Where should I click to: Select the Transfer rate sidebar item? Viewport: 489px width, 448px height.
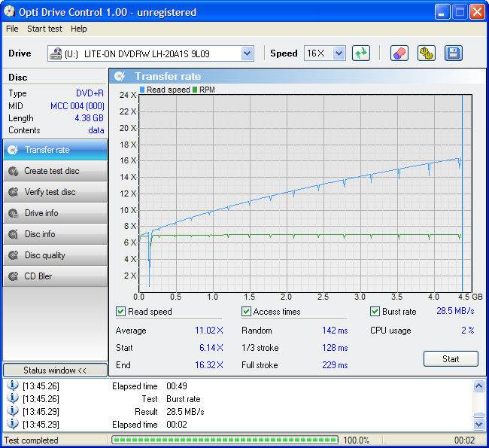(x=54, y=150)
